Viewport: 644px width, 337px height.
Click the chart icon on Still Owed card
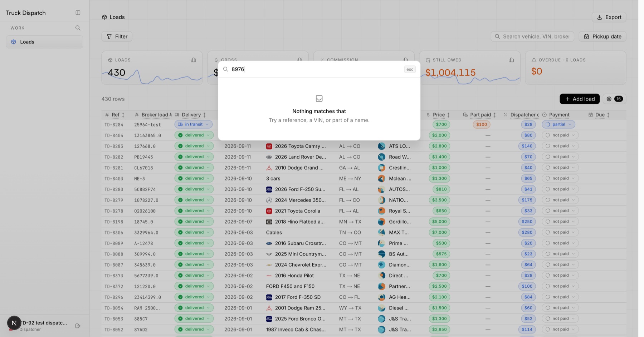tap(511, 60)
